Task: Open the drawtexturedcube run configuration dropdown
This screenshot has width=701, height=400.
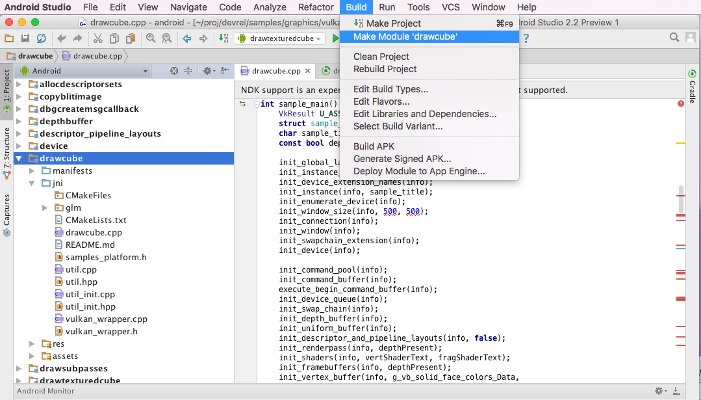Action: [279, 38]
